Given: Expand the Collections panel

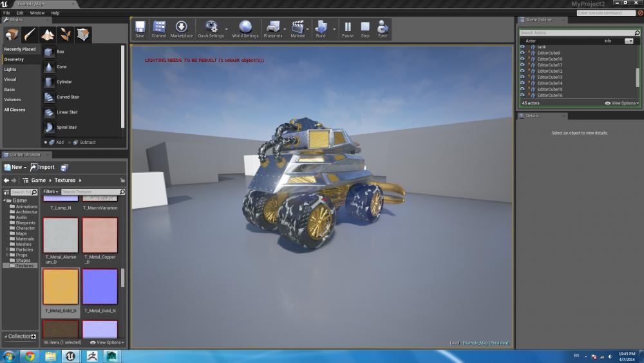Looking at the screenshot, I should pyautogui.click(x=6, y=337).
